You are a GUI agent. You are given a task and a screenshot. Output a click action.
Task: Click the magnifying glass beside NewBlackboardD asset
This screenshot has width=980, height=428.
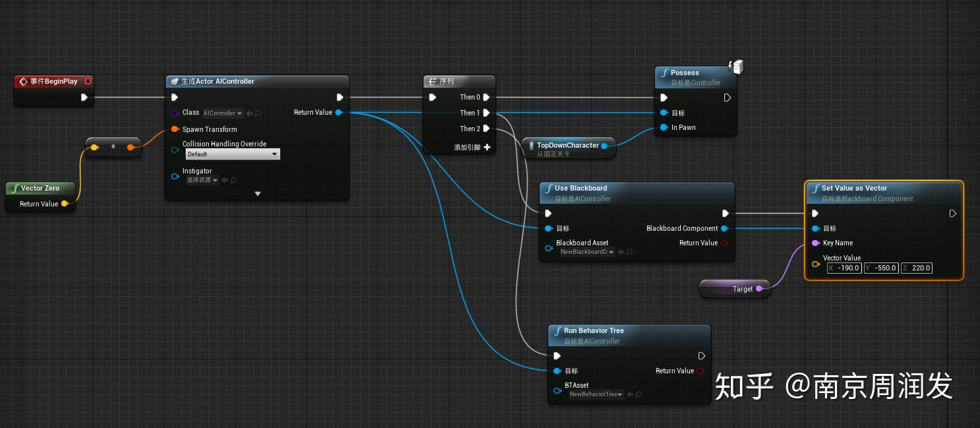coord(628,251)
